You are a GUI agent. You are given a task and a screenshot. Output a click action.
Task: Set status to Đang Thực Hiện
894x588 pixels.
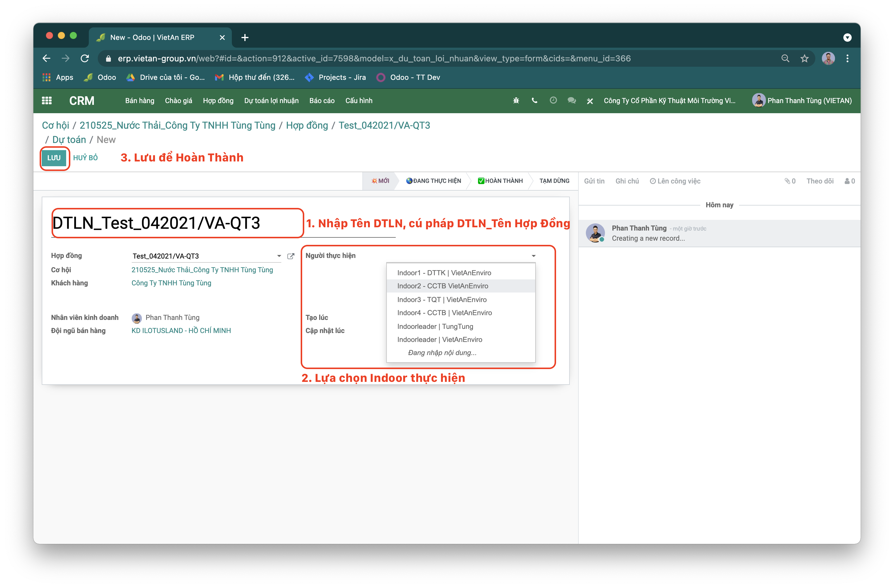click(x=434, y=181)
